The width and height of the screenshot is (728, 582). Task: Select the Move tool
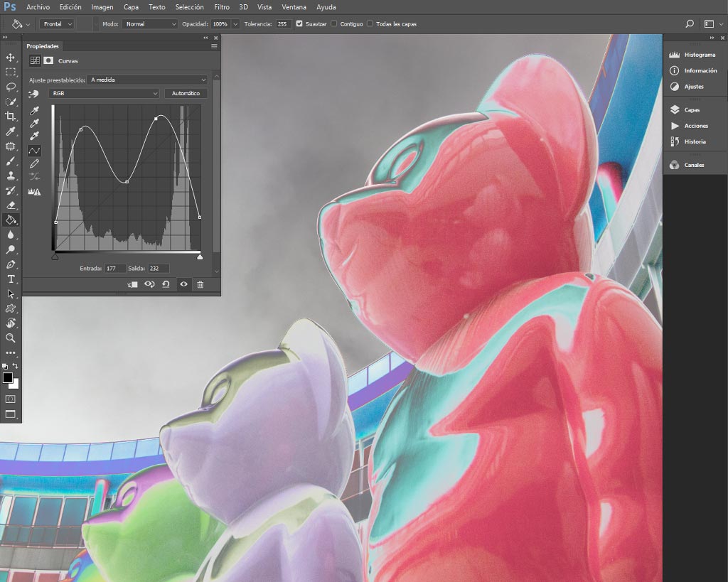click(x=10, y=58)
